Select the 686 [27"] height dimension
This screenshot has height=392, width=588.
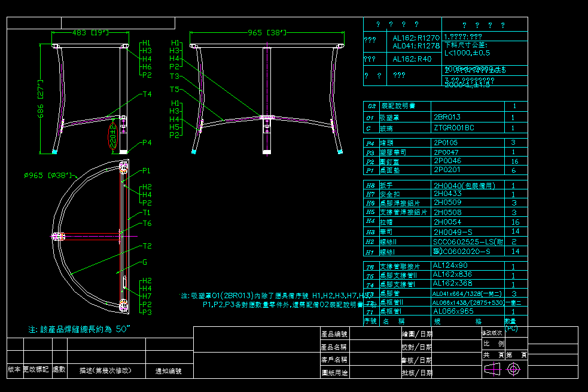pyautogui.click(x=41, y=99)
